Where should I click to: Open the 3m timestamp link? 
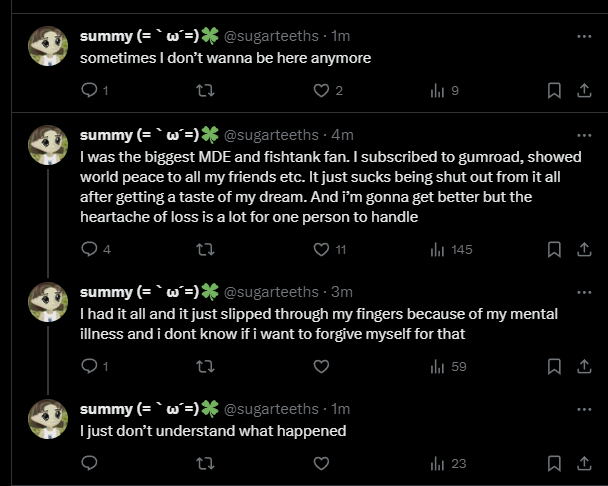click(342, 292)
